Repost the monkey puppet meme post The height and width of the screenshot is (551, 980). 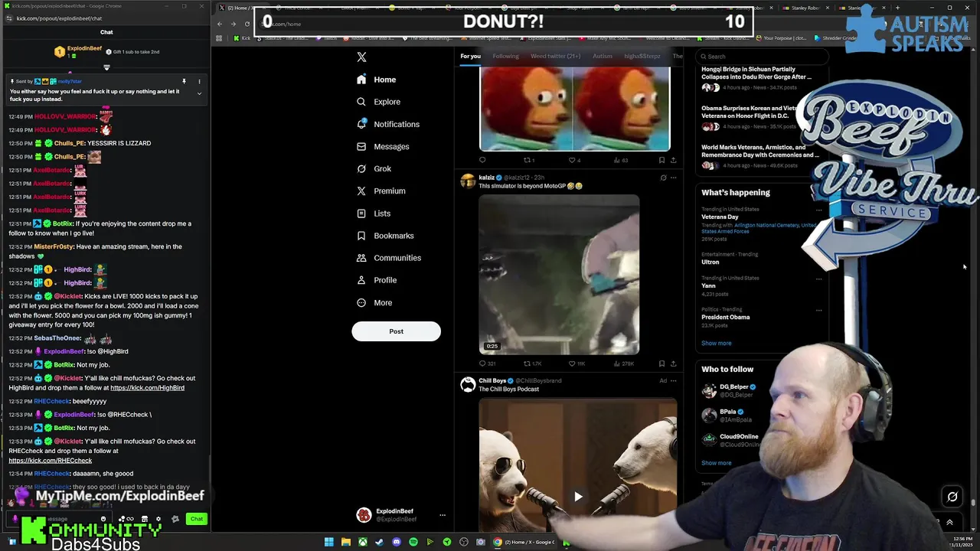(x=528, y=160)
